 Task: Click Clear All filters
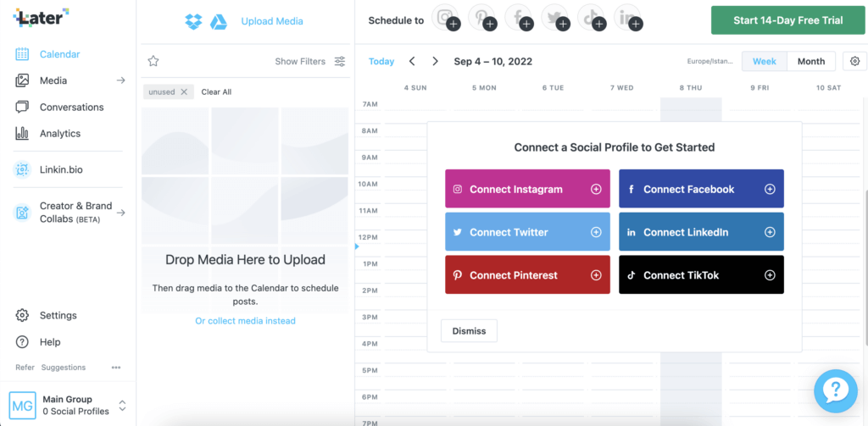point(216,91)
